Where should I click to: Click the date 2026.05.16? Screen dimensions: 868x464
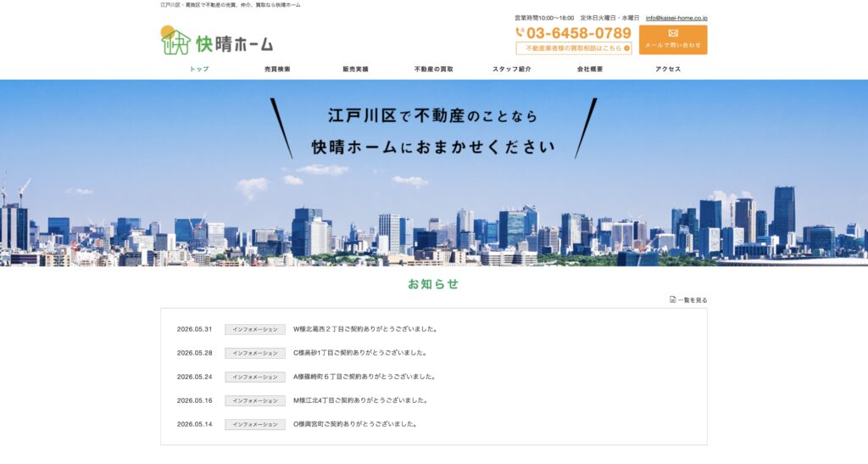[x=194, y=400]
